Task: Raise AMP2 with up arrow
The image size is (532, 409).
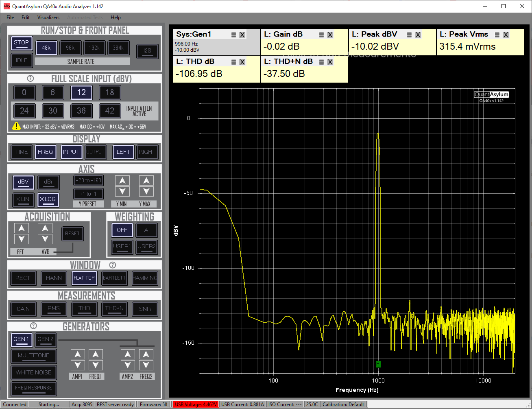Action: coord(128,354)
